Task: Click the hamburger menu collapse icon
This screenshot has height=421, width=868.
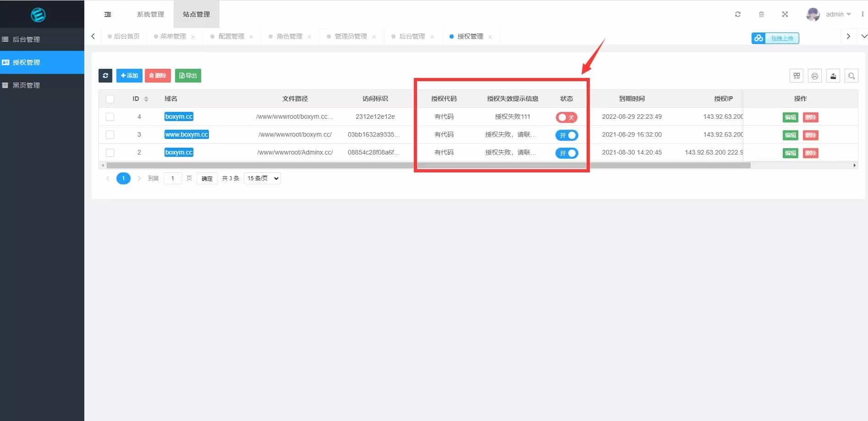Action: [108, 14]
